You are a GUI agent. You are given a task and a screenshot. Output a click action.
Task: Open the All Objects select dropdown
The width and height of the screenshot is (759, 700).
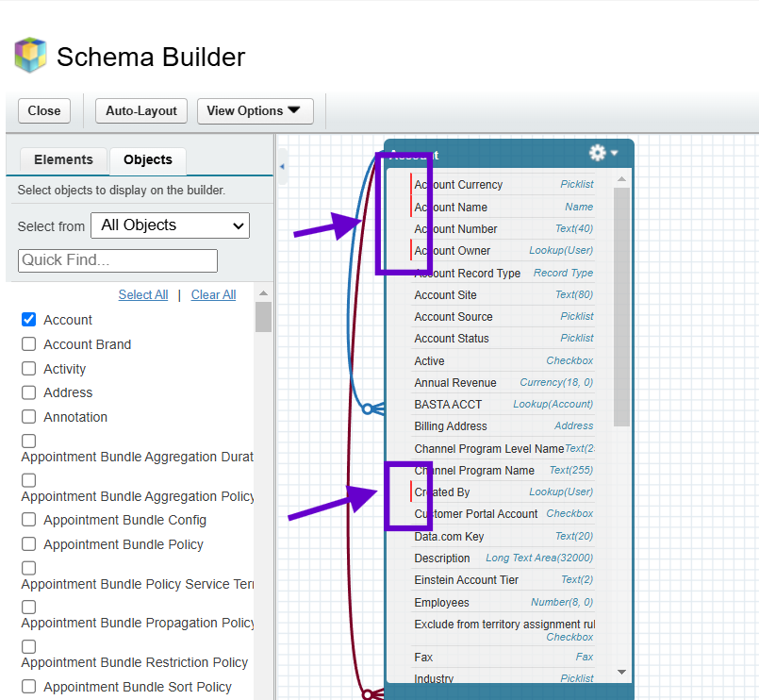170,225
